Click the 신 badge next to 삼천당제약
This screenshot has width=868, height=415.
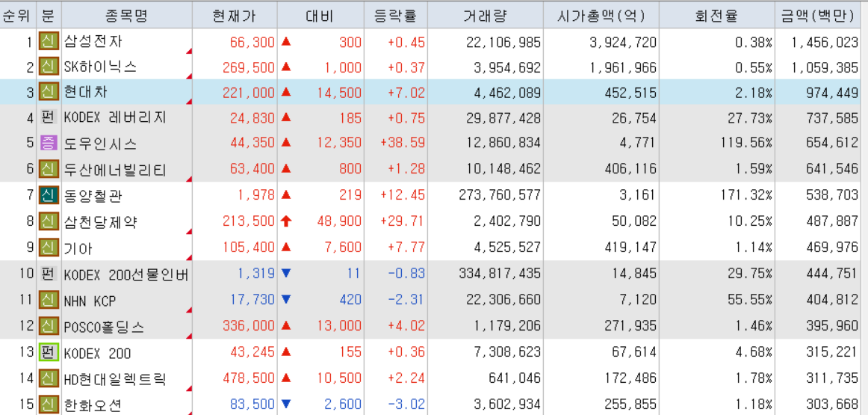tap(49, 221)
